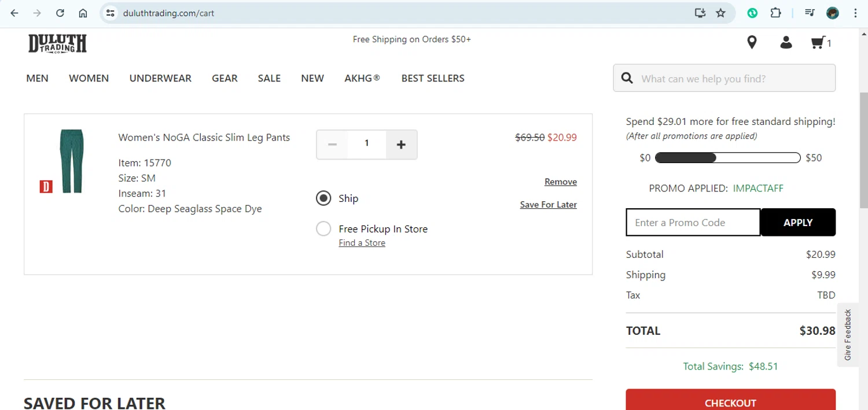Image resolution: width=868 pixels, height=410 pixels.
Task: Click the free shipping progress bar
Action: click(x=728, y=158)
